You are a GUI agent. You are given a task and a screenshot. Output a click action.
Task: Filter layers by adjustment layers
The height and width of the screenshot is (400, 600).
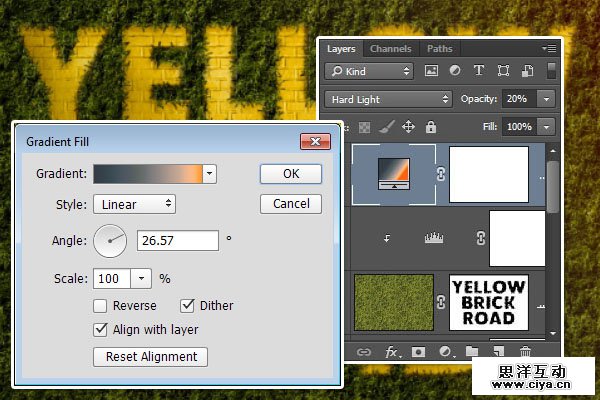(x=455, y=71)
